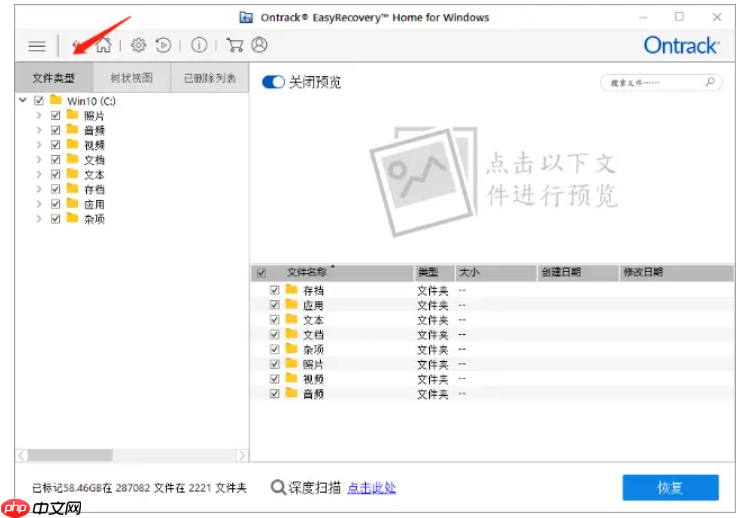
Task: Click the 照片 folder icon in the tree
Action: pos(72,114)
